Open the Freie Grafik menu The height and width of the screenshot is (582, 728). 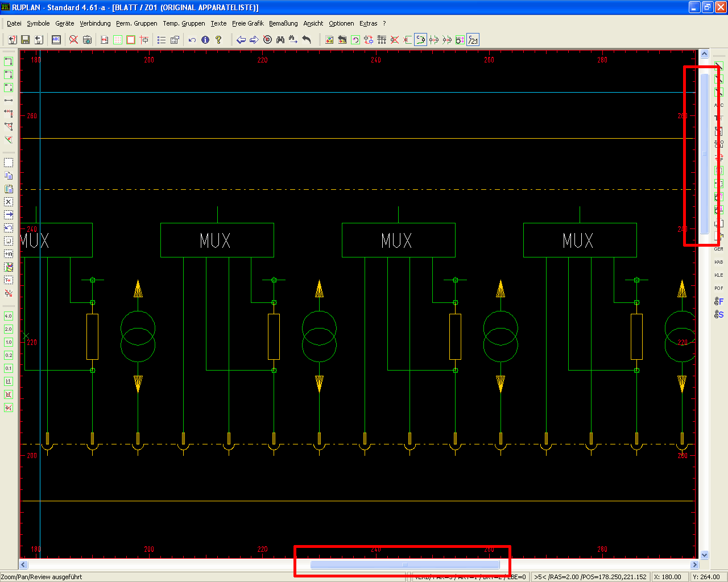(248, 23)
